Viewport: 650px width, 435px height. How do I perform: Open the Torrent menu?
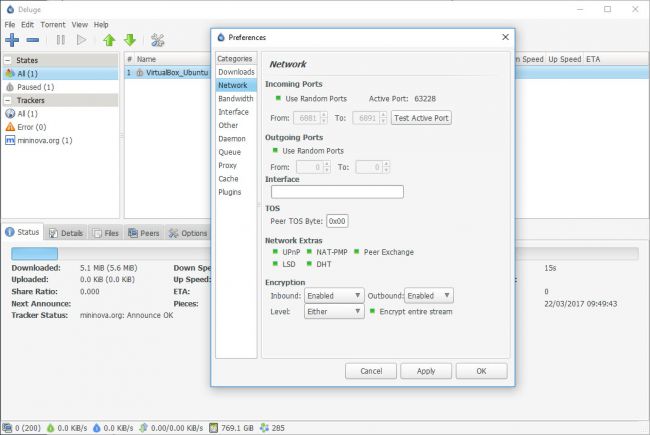[53, 24]
